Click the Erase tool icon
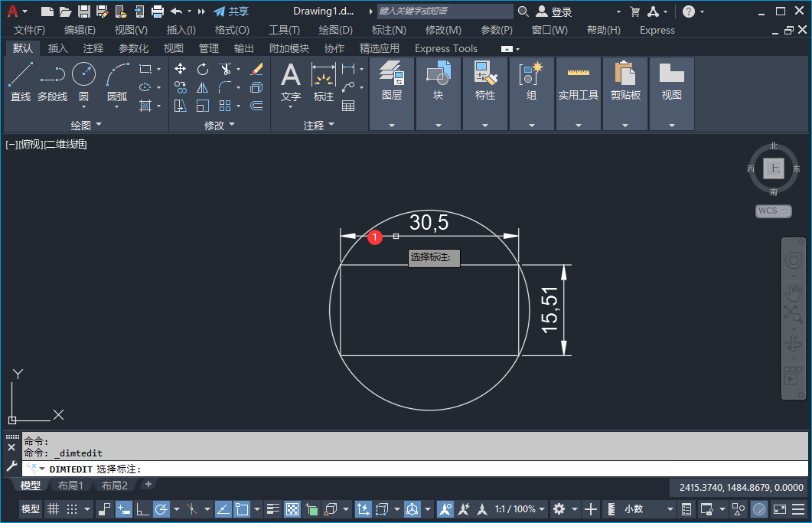This screenshot has height=523, width=812. [x=256, y=69]
